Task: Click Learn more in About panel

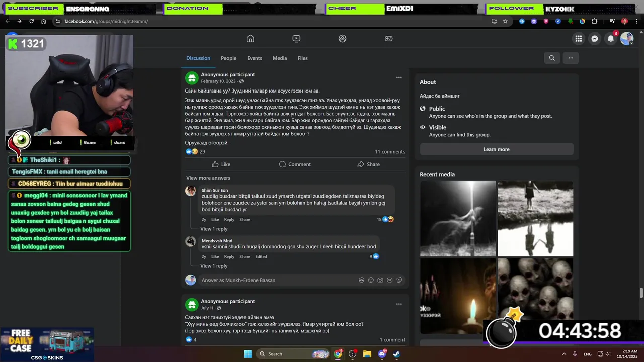Action: [x=497, y=149]
